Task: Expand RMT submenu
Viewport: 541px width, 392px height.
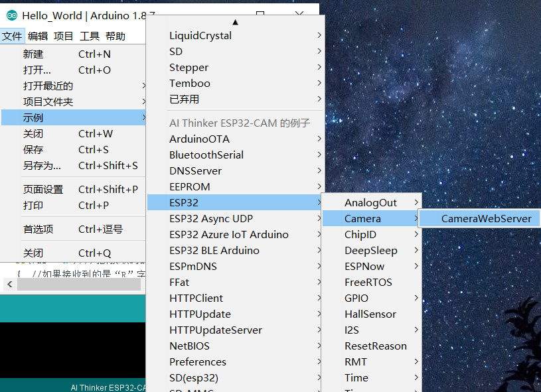Action: (371, 361)
